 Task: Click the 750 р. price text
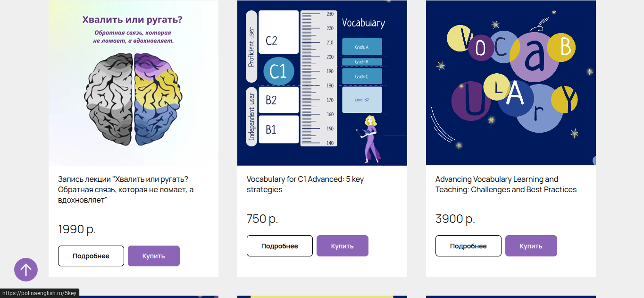click(x=262, y=219)
